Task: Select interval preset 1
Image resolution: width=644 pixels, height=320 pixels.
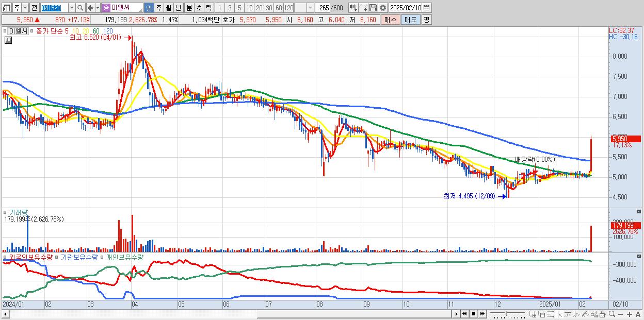Action: coord(219,8)
